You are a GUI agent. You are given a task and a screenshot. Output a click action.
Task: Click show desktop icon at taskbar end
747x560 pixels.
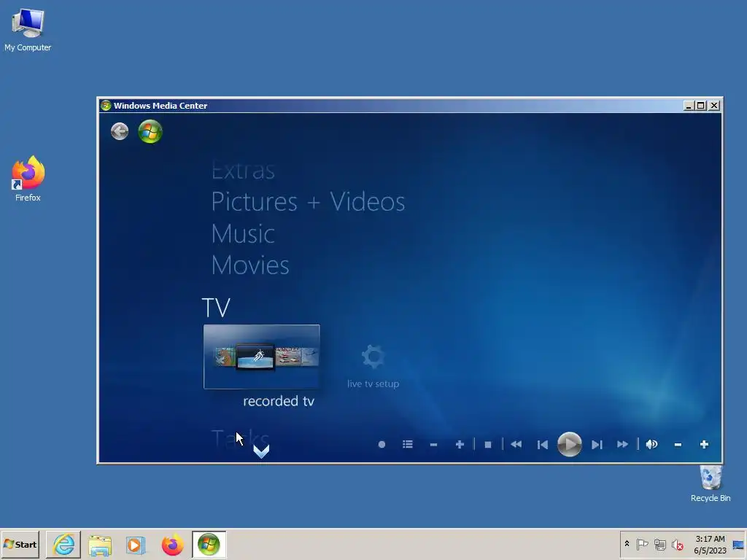pos(739,545)
